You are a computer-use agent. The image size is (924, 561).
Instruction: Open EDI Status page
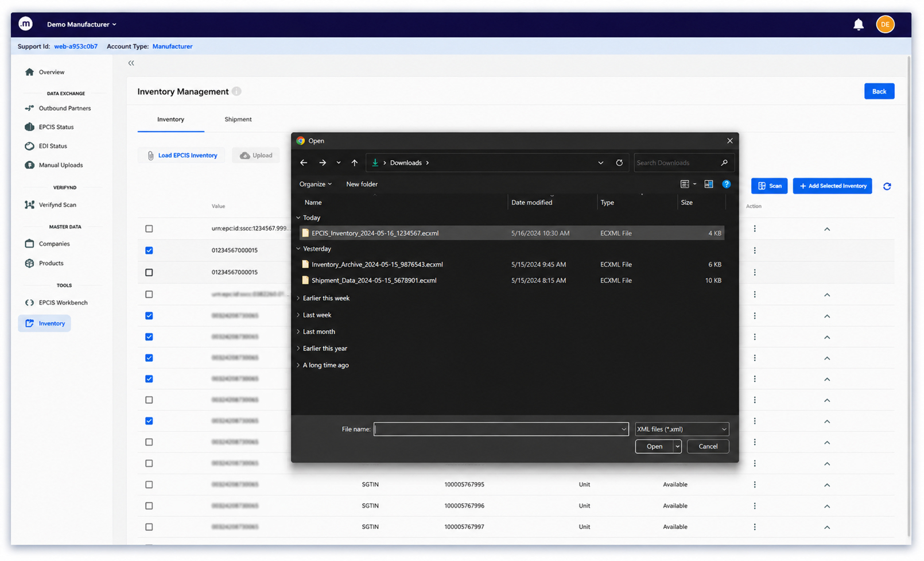tap(46, 146)
